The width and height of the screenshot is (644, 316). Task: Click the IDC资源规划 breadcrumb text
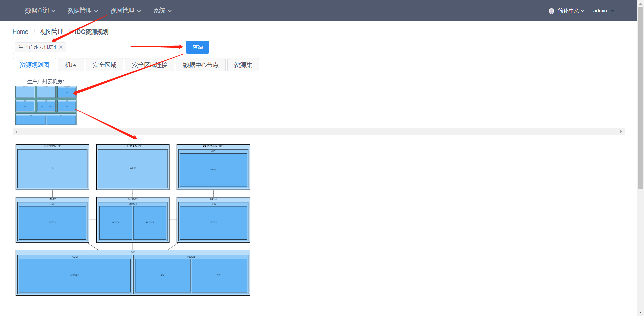pos(92,32)
